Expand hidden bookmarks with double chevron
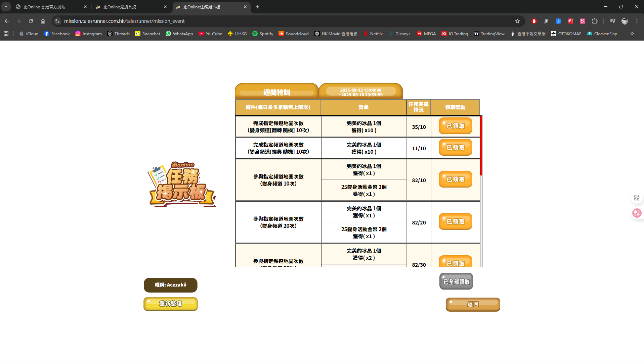This screenshot has height=362, width=644. click(632, 34)
